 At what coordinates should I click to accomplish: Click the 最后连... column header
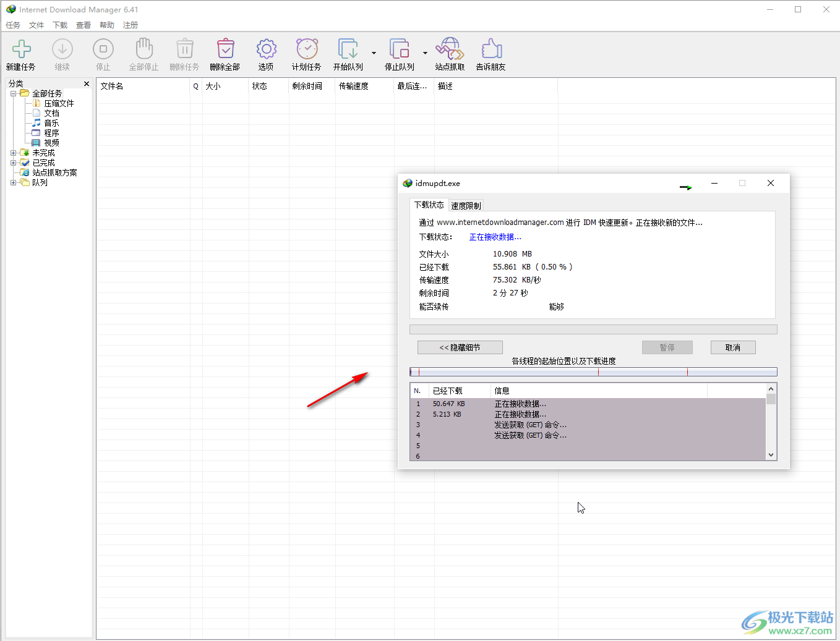414,86
